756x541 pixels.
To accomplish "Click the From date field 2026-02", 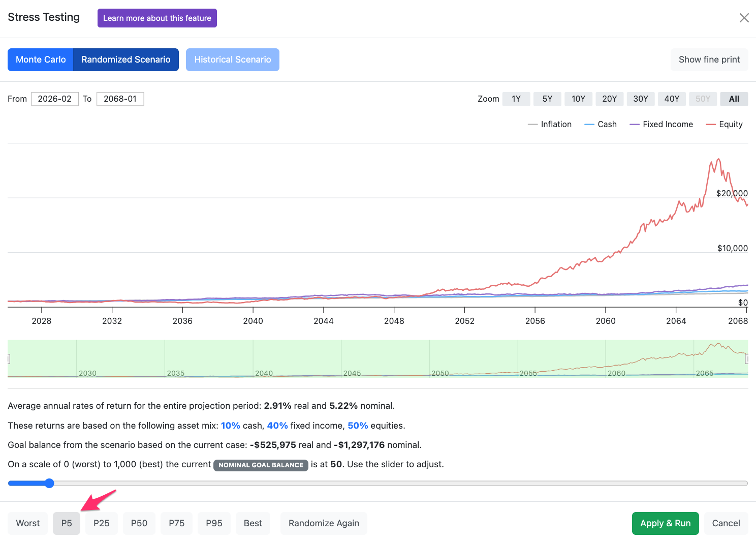I will click(x=55, y=99).
